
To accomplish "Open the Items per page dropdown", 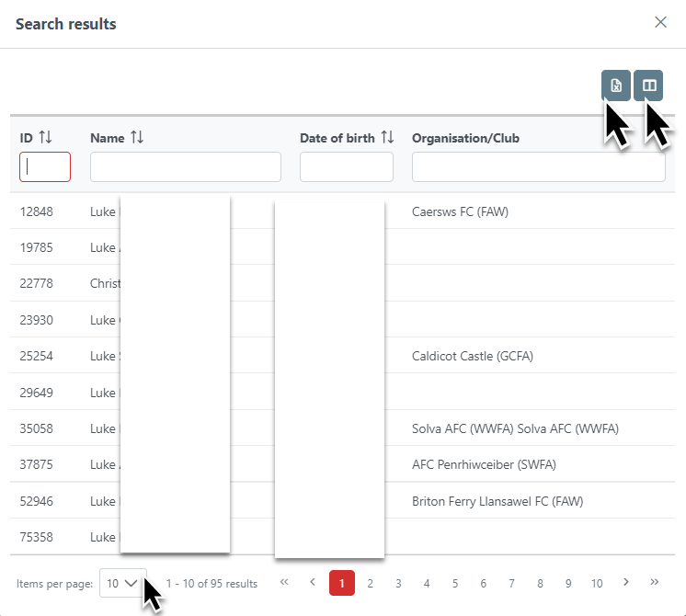I will pos(122,583).
